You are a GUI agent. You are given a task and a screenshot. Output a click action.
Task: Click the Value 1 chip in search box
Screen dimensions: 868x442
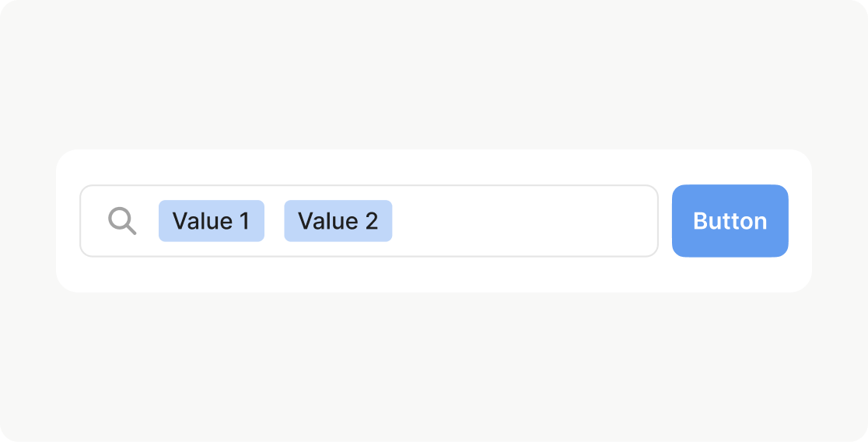click(212, 221)
